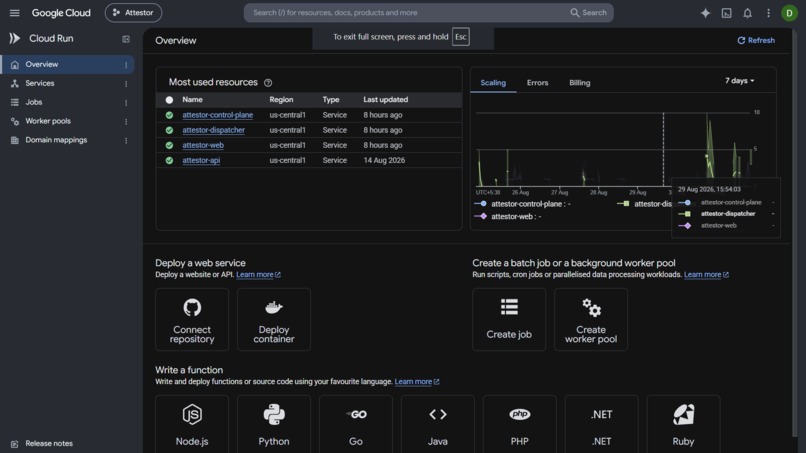The image size is (806, 453).
Task: Click the dashed cursor line on scaling chart
Action: click(663, 149)
